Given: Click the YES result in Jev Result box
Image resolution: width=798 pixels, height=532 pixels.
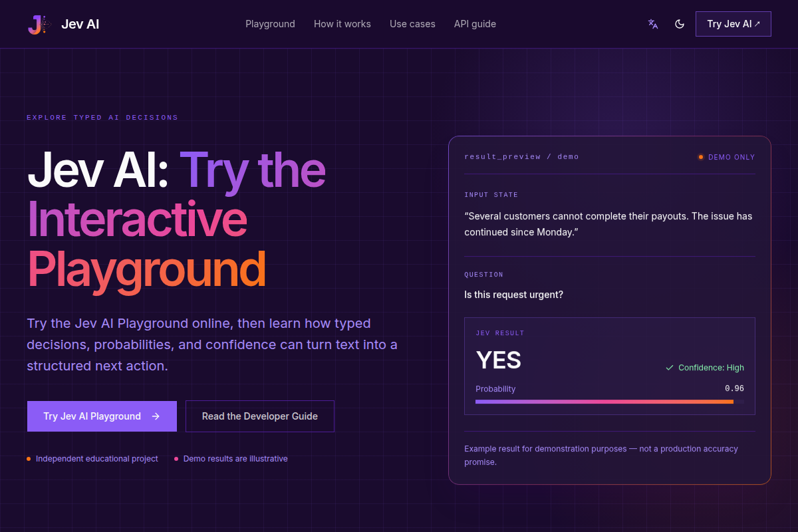Looking at the screenshot, I should pyautogui.click(x=499, y=360).
